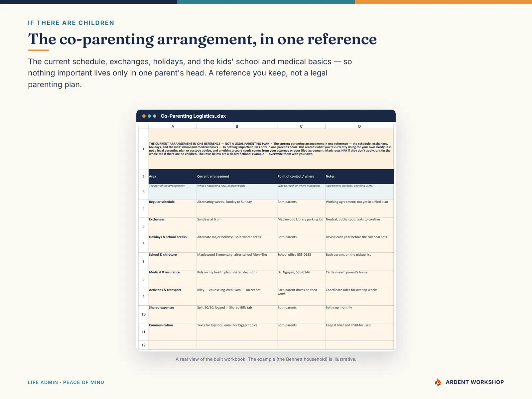Select 'Keep it brief and child-focused' cell
The width and height of the screenshot is (532, 399).
pyautogui.click(x=359, y=332)
